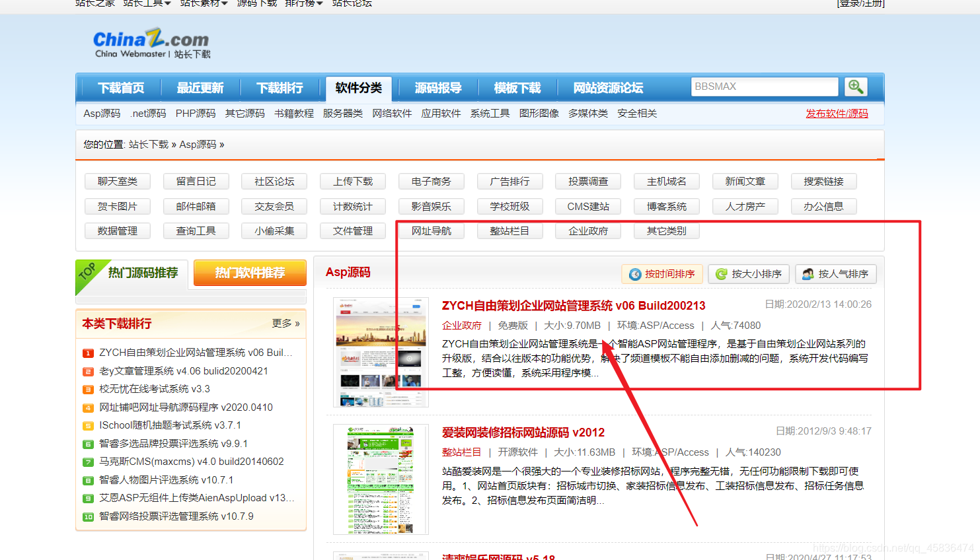Select the 博客系统 category button
The image size is (980, 560).
point(667,207)
